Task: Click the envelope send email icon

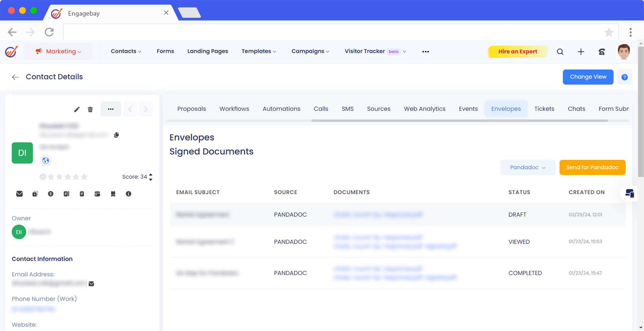Action: click(19, 194)
